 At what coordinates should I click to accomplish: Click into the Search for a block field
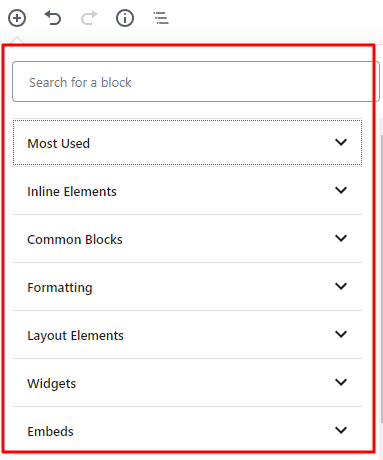coord(196,81)
